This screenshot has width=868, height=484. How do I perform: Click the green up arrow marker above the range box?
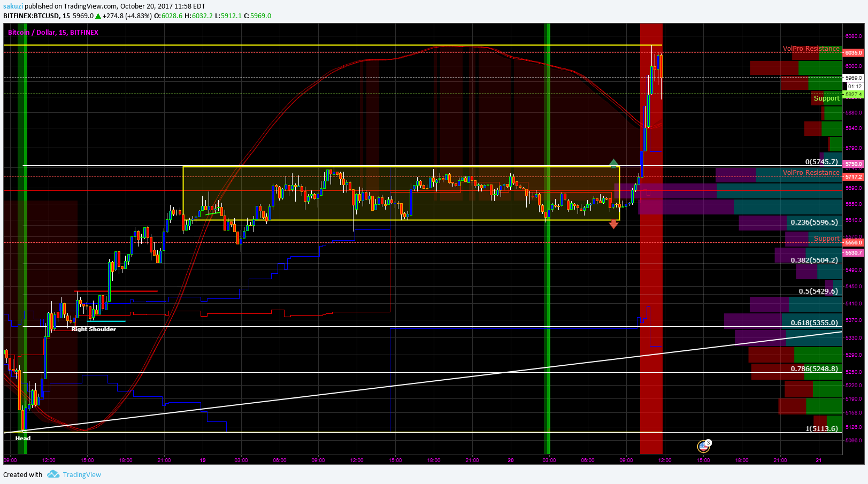(614, 163)
